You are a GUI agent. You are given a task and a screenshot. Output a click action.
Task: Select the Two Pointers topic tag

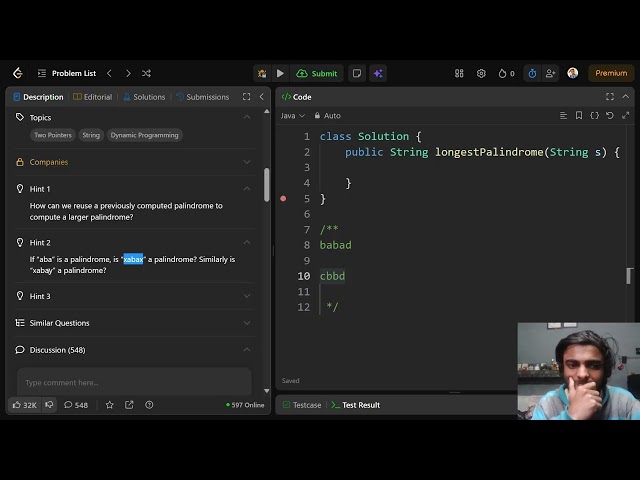pos(53,135)
